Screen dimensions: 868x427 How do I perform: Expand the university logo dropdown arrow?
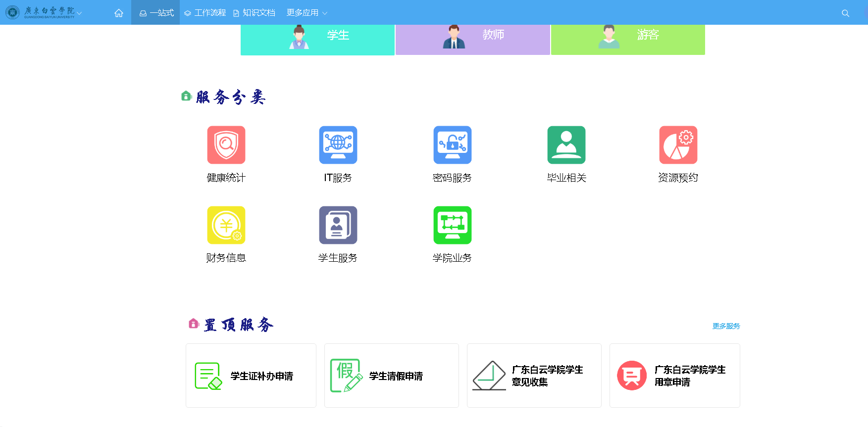tap(79, 13)
